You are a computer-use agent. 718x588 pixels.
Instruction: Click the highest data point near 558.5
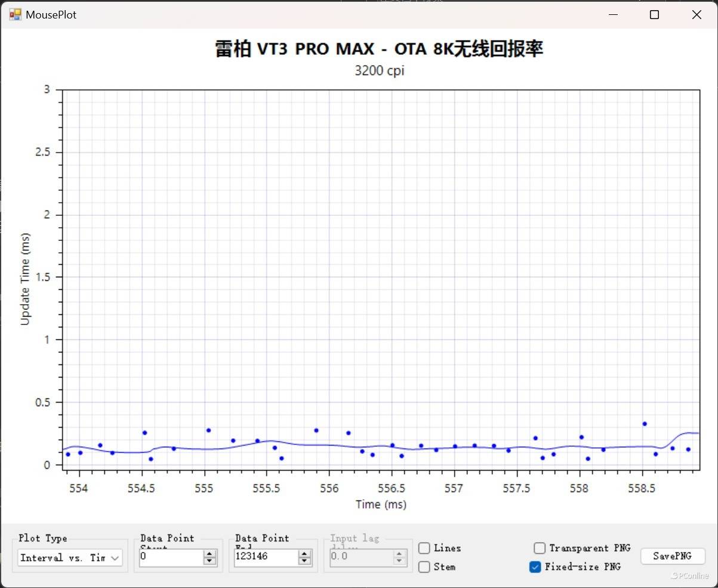click(x=645, y=424)
